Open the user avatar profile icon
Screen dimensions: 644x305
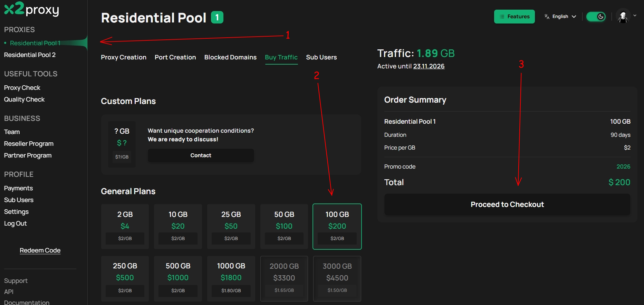pos(623,16)
